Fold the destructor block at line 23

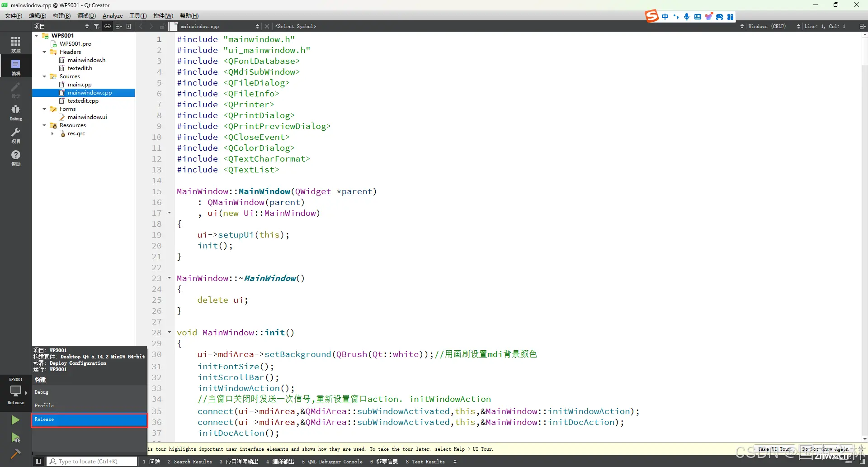(170, 278)
